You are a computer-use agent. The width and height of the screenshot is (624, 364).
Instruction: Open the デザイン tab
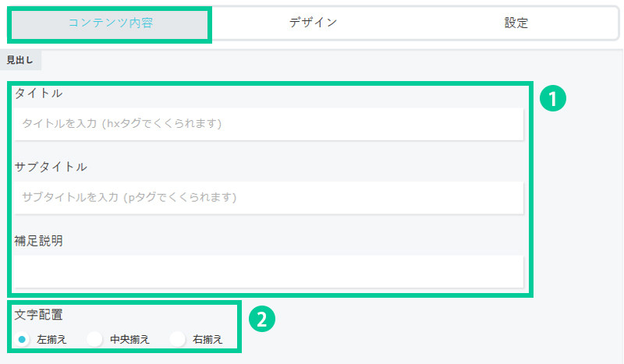313,23
